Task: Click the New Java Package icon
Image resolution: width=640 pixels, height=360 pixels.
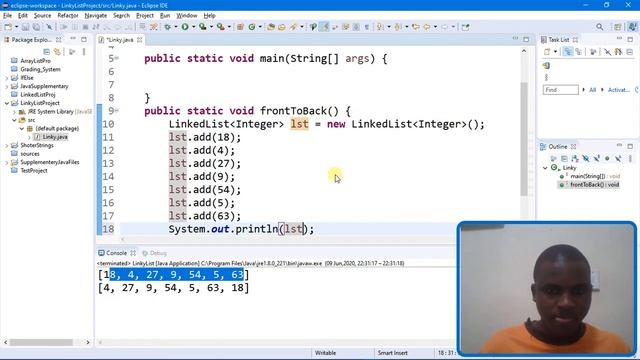Action: tap(240, 27)
